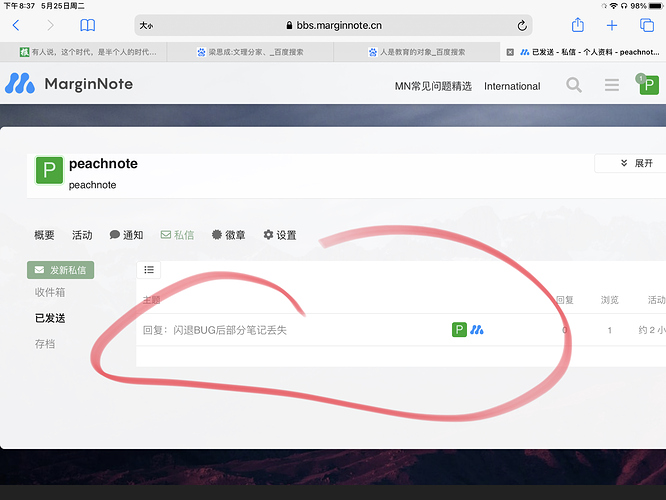
Task: Open 收件箱 inbox
Action: [50, 292]
